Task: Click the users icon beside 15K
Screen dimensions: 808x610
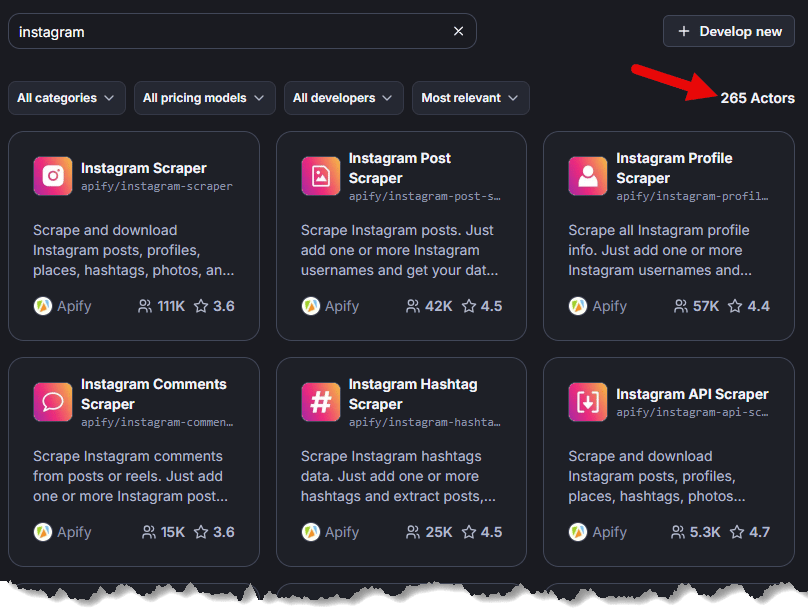Action: coord(148,532)
